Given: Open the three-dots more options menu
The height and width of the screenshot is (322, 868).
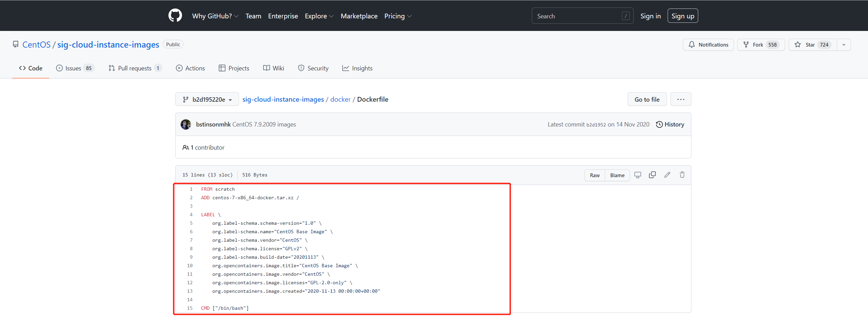Looking at the screenshot, I should [681, 99].
